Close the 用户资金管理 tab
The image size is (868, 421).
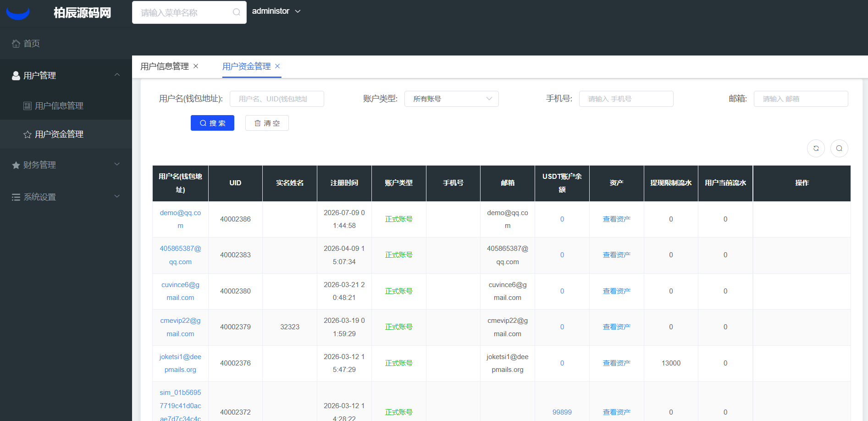pyautogui.click(x=277, y=66)
